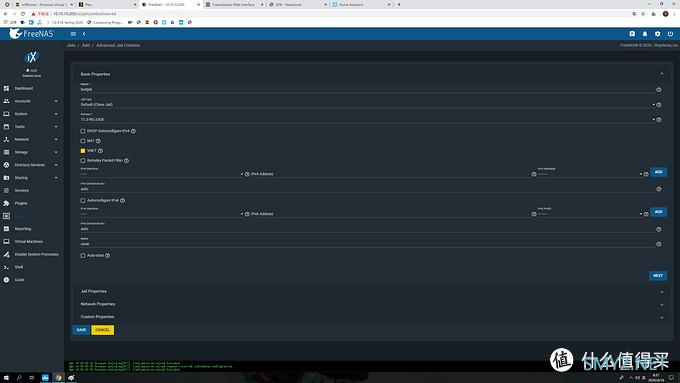Show help tooltip for Berkeley Packet Filter
The width and height of the screenshot is (680, 383).
127,160
